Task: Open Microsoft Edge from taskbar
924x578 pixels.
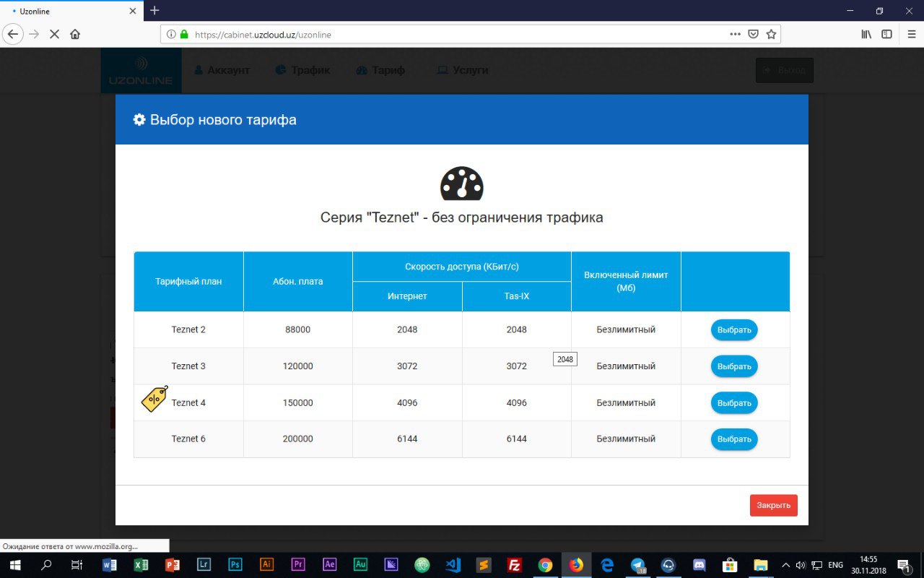Action: point(607,565)
